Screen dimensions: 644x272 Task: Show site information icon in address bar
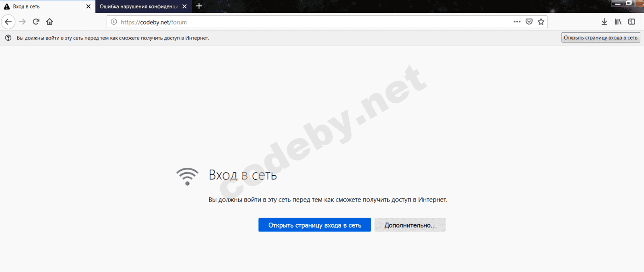point(114,22)
